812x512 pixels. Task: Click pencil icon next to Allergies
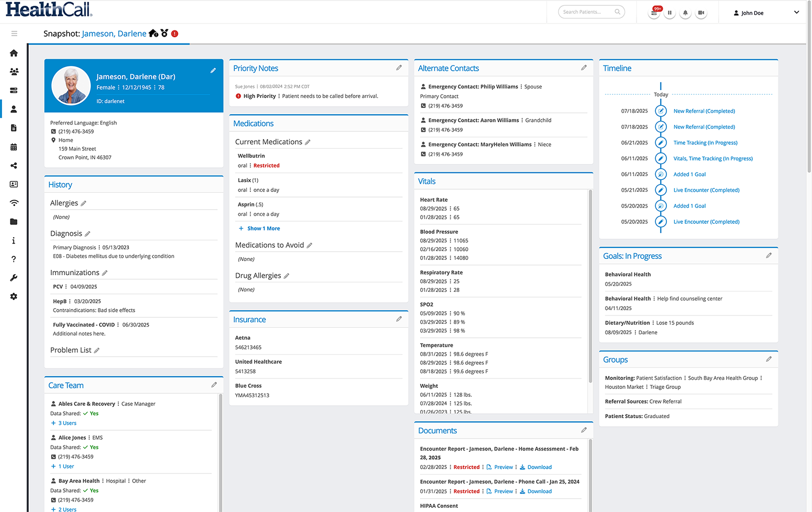coord(84,203)
